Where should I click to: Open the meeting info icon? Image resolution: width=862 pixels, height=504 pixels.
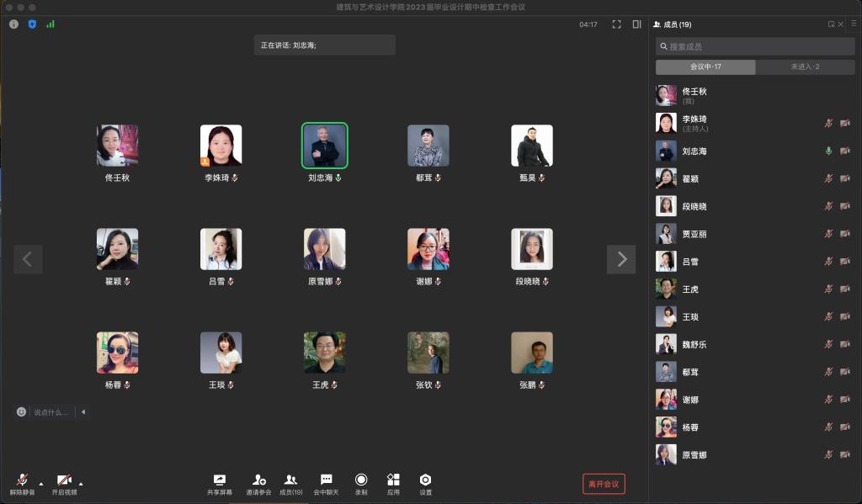(x=13, y=24)
